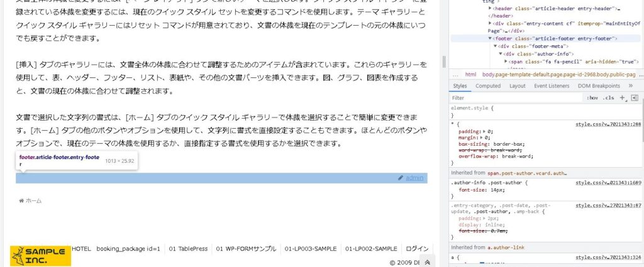Switch to the Computed tab
The height and width of the screenshot is (267, 644).
488,86
